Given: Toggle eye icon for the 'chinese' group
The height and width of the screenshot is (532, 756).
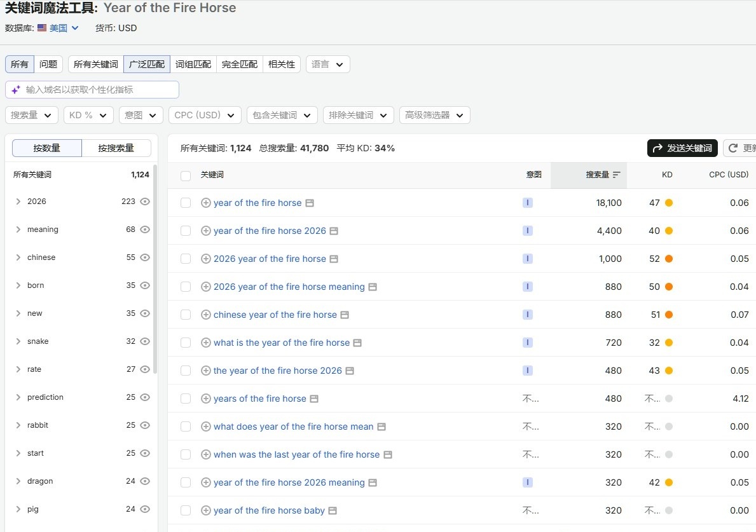Looking at the screenshot, I should click(145, 257).
